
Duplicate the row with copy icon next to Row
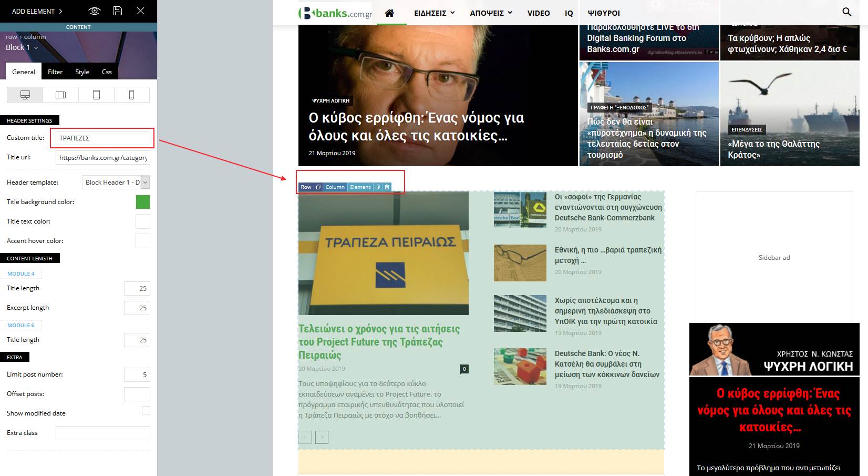(x=318, y=187)
